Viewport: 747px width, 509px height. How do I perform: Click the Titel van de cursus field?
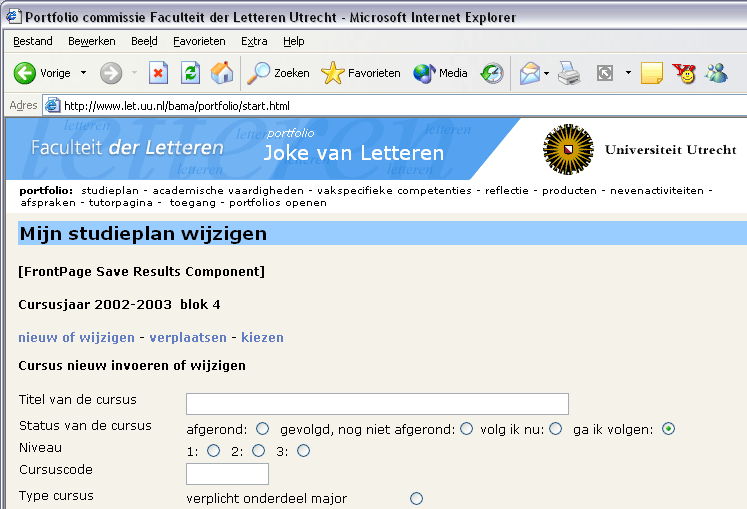click(377, 404)
